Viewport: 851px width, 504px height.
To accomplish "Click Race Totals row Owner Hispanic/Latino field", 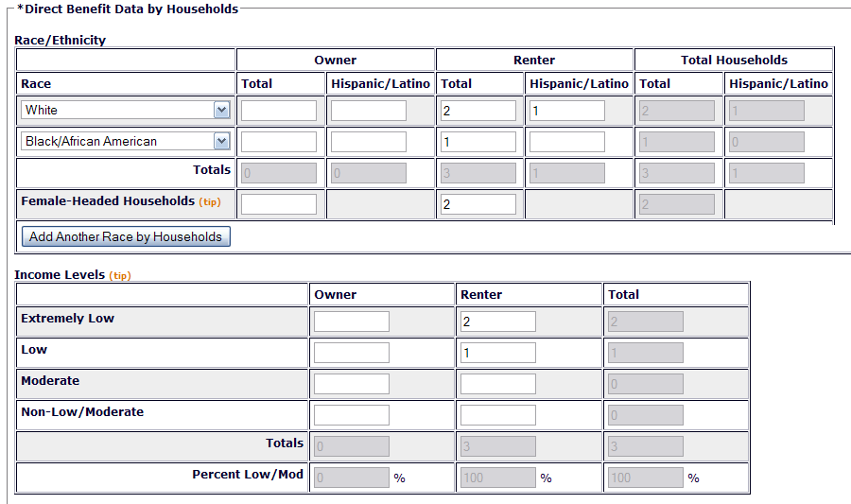I will coord(369,173).
